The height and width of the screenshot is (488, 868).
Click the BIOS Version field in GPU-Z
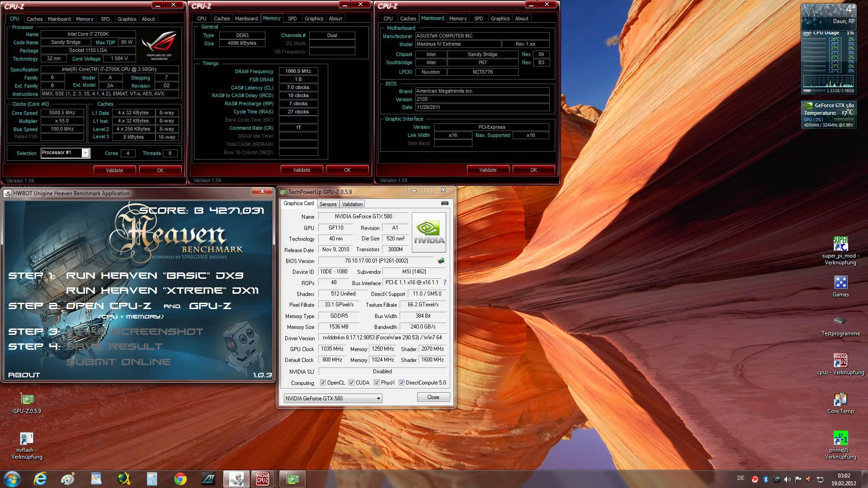(x=376, y=261)
